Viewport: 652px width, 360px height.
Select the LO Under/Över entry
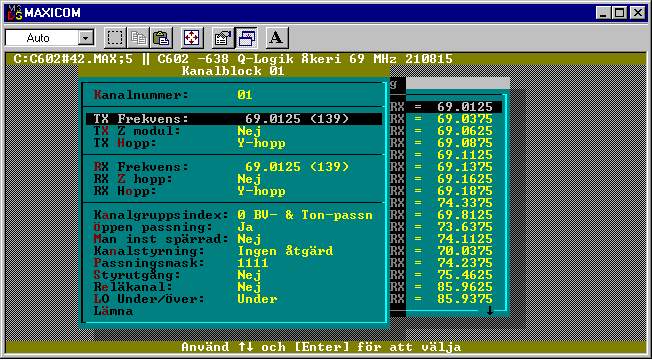coord(234,299)
